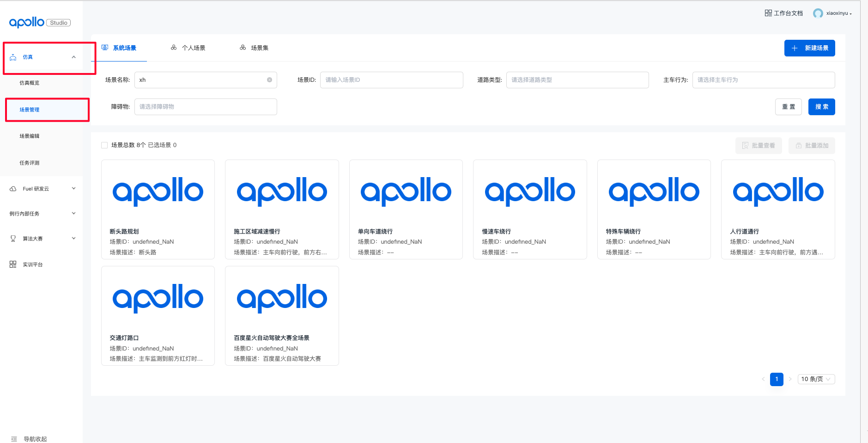Image resolution: width=868 pixels, height=443 pixels.
Task: Click the 工作台文档 icon at top right
Action: point(768,13)
